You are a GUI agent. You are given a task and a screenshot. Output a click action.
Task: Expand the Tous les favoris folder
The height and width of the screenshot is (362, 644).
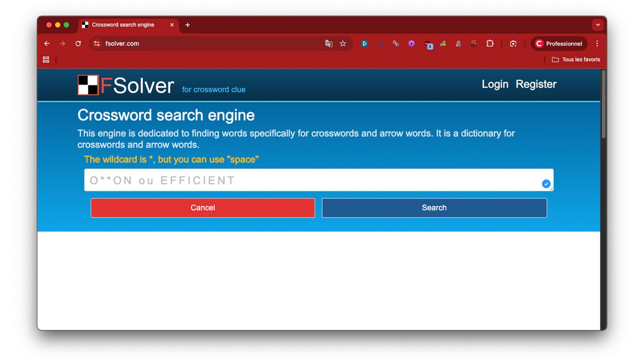click(575, 60)
